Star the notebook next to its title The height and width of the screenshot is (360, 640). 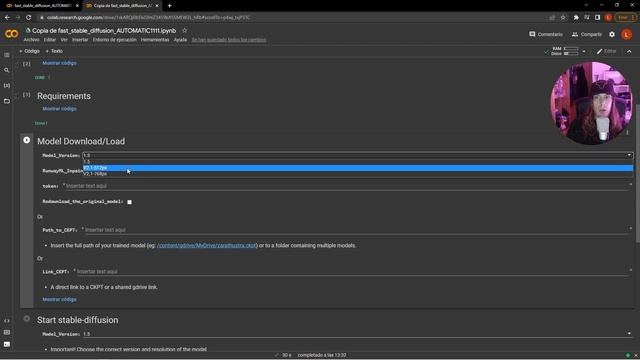tap(184, 31)
